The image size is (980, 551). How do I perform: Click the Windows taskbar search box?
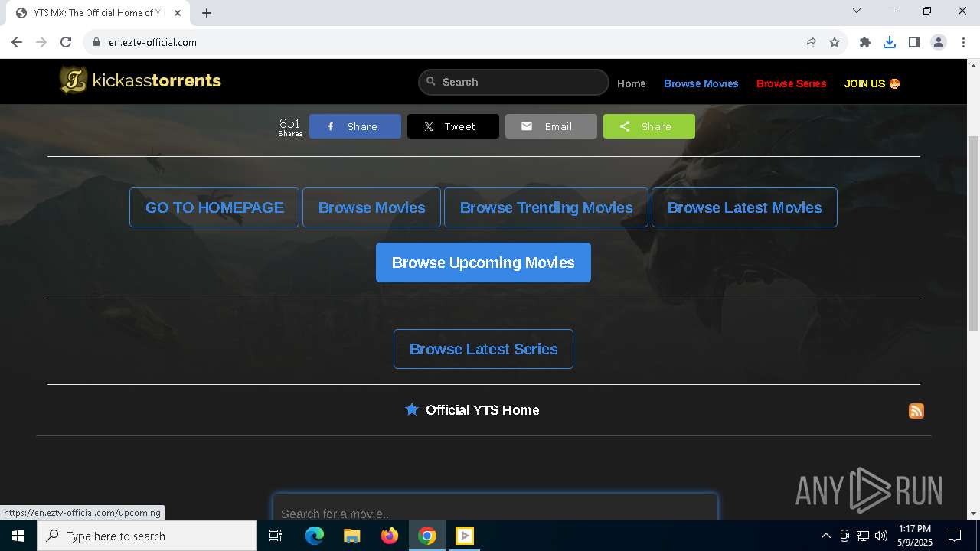click(147, 536)
